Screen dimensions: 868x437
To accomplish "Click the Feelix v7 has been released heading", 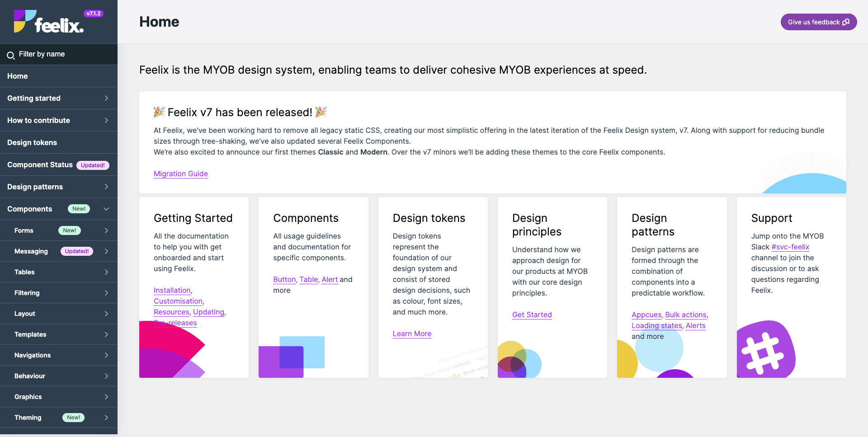I will 240,112.
